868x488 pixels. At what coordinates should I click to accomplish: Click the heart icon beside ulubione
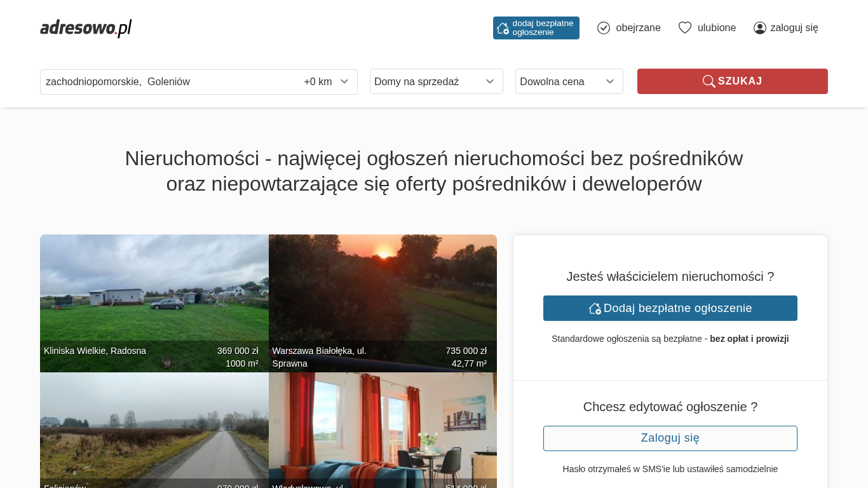[x=684, y=28]
